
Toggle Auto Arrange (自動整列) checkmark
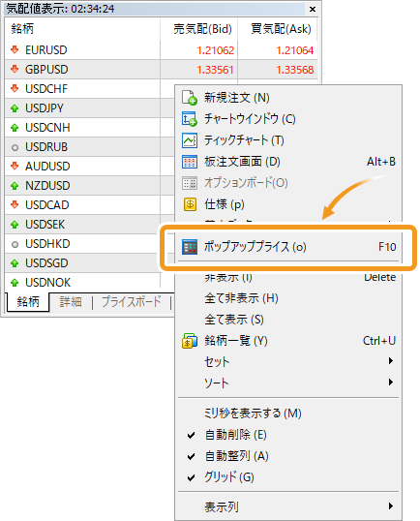coord(191,456)
